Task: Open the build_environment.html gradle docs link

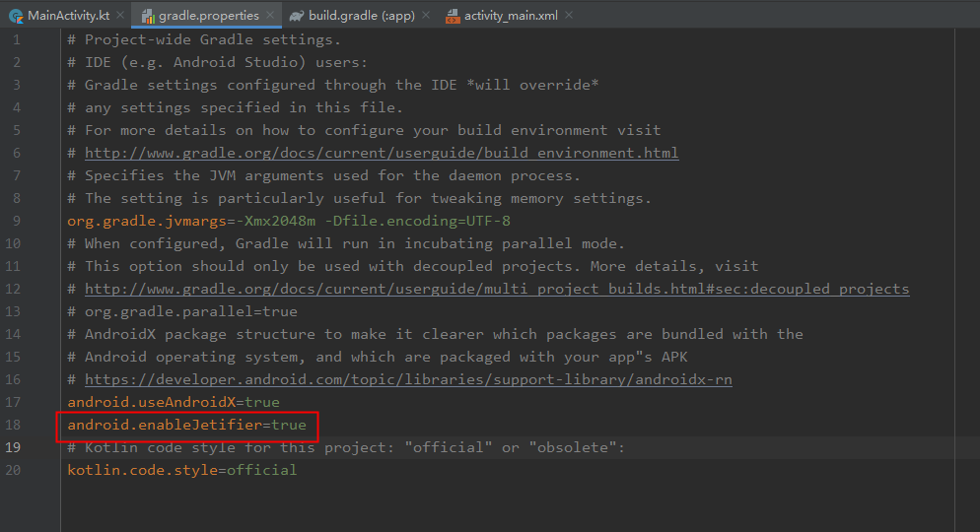Action: (382, 153)
